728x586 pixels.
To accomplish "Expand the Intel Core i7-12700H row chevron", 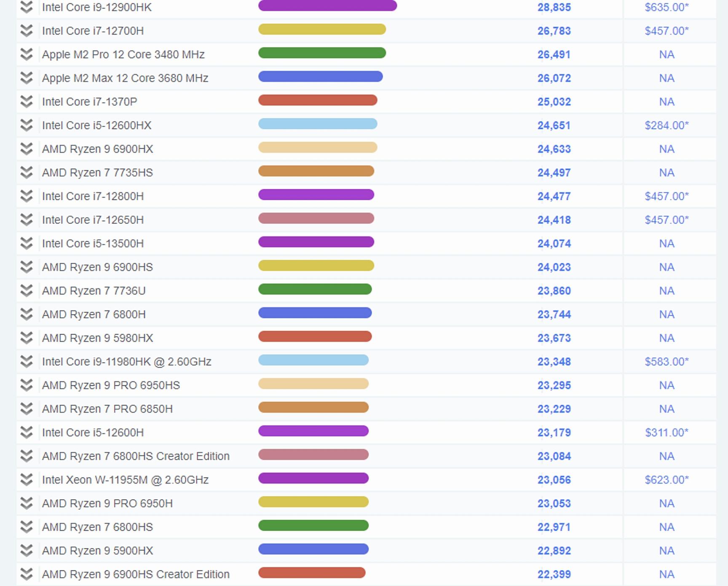I will pos(27,31).
